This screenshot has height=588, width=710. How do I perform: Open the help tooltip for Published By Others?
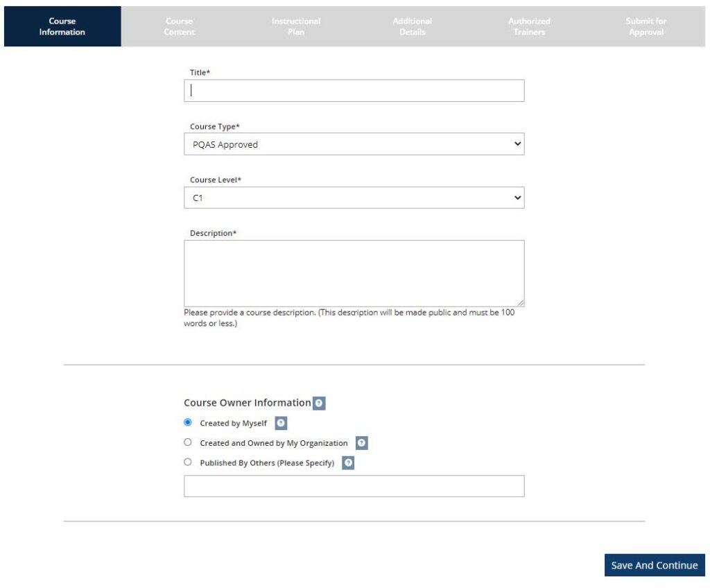tap(347, 462)
